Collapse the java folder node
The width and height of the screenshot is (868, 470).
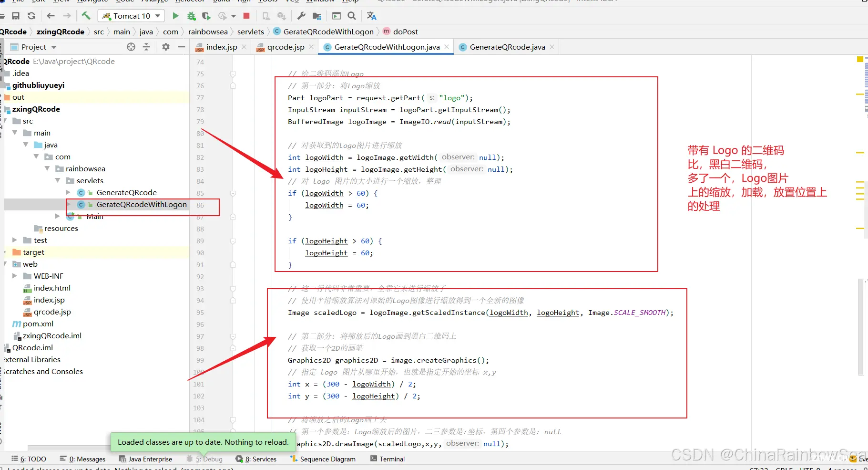26,145
